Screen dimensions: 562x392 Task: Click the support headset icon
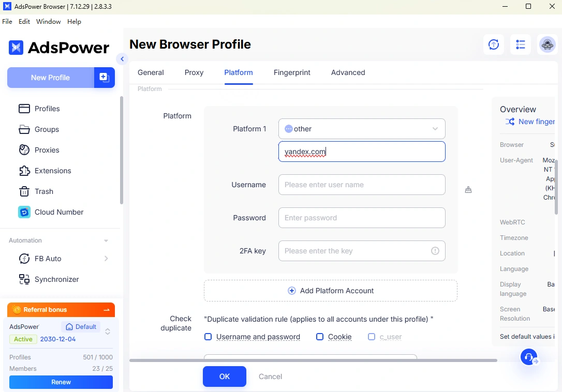click(528, 357)
